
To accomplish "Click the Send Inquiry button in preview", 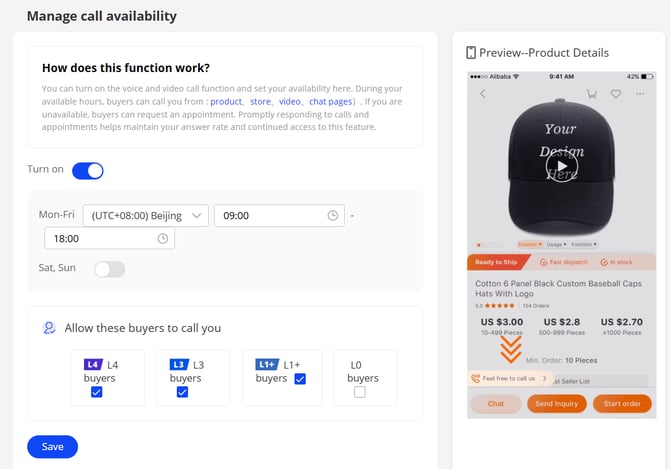I will click(558, 404).
